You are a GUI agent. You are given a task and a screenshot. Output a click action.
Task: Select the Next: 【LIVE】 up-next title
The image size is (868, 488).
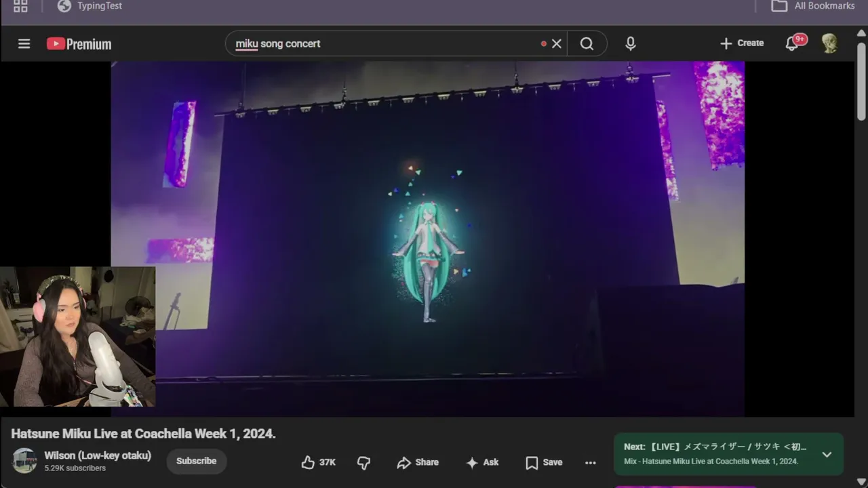[x=715, y=447]
